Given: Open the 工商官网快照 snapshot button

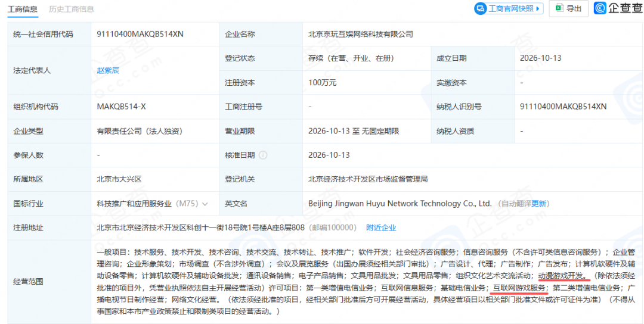Looking at the screenshot, I should pos(509,8).
